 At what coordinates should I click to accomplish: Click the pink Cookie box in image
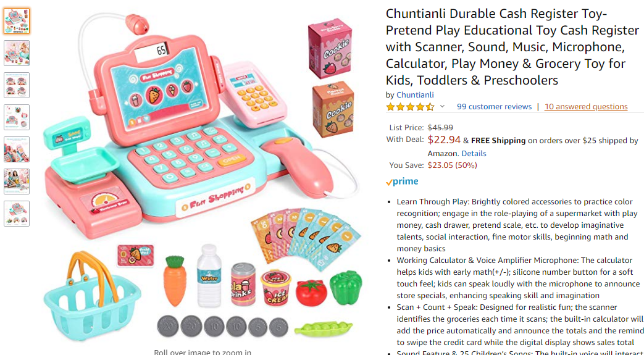pos(330,48)
